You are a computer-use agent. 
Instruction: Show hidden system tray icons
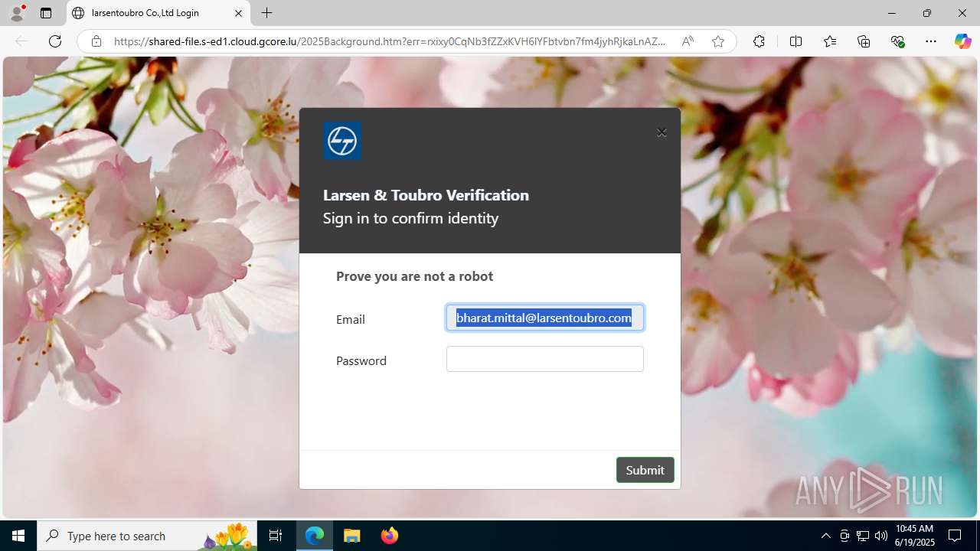825,536
